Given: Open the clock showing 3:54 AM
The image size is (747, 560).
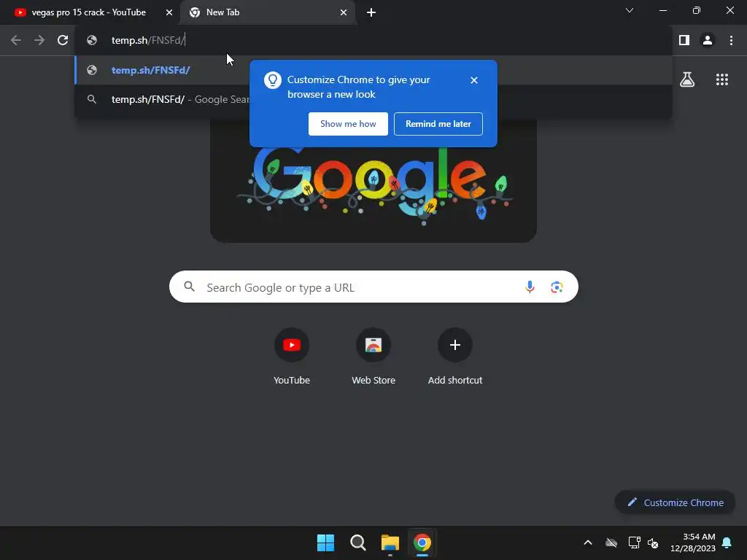Looking at the screenshot, I should pyautogui.click(x=693, y=542).
